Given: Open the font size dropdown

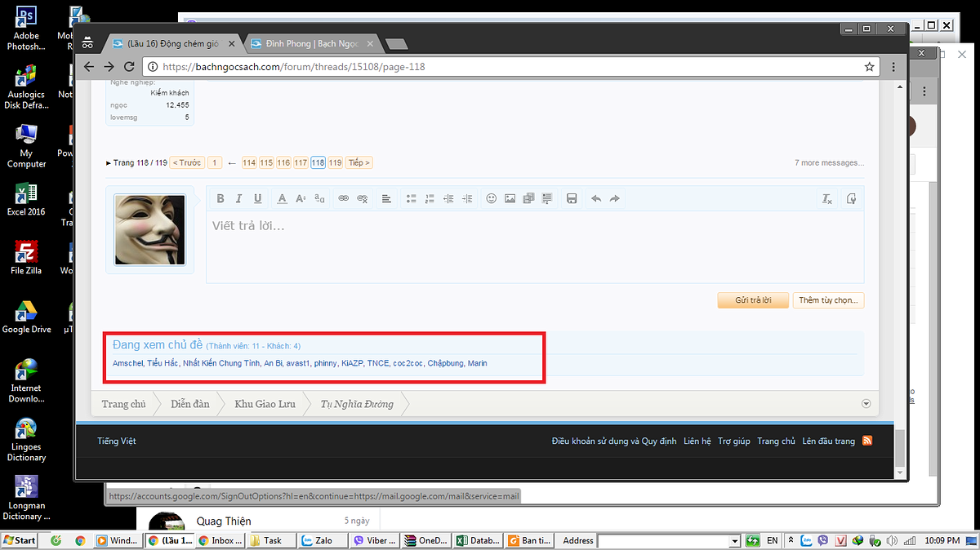Looking at the screenshot, I should click(x=301, y=198).
